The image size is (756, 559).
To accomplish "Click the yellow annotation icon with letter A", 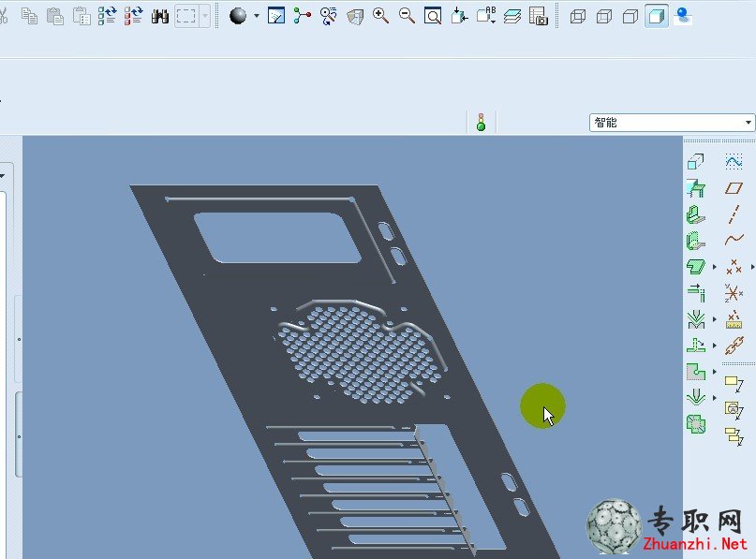I will tap(734, 409).
